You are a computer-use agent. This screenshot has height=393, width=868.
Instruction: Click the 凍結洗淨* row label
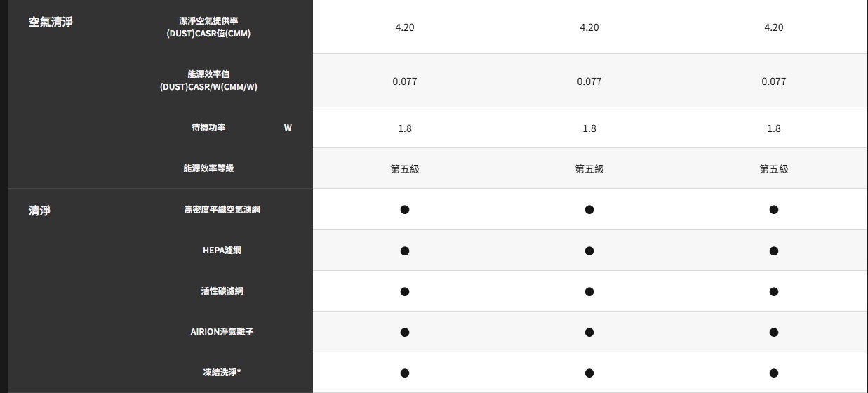[x=222, y=373]
